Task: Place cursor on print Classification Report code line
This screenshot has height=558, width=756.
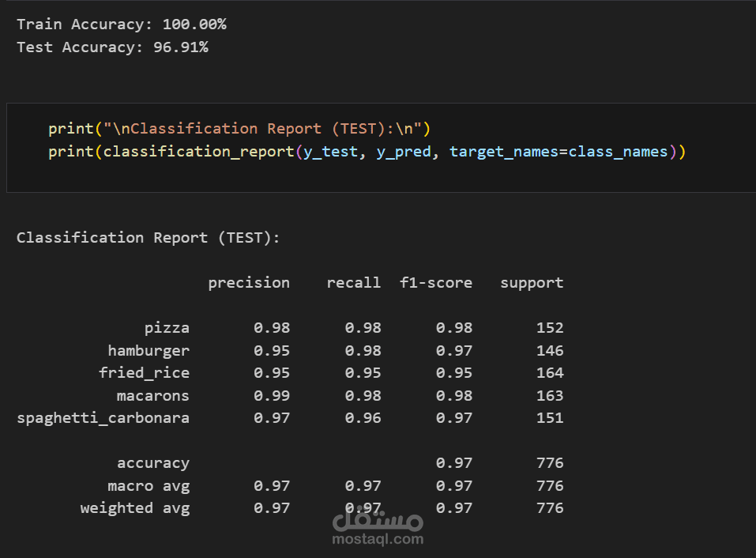Action: [239, 129]
